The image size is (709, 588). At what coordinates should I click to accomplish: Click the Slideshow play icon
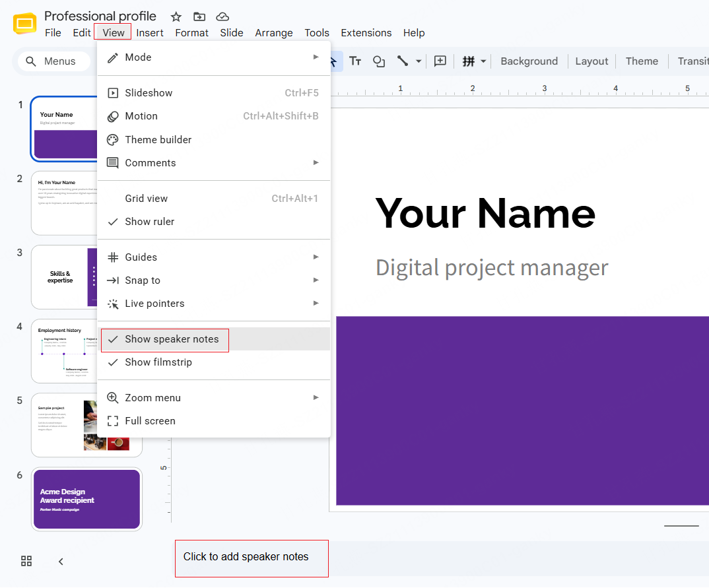[113, 92]
